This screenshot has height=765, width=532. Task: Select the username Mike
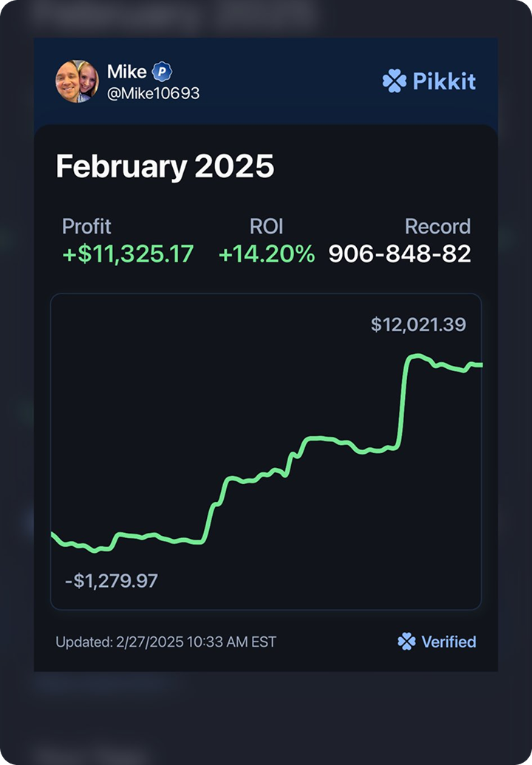coord(127,72)
